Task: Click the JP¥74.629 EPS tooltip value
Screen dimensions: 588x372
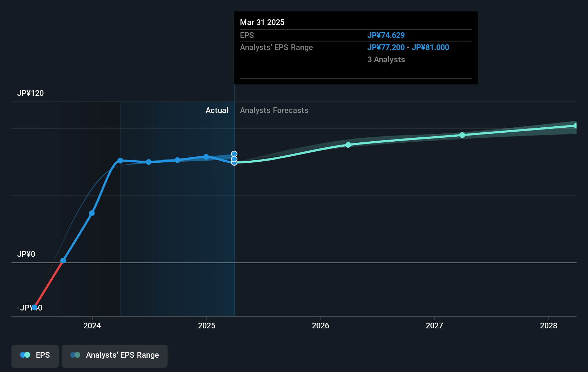Action: point(386,35)
